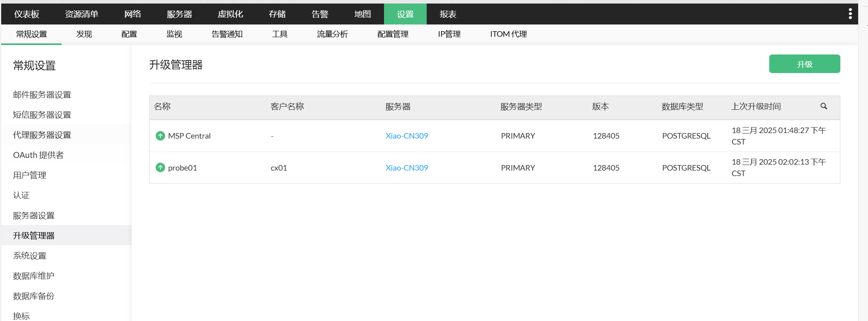Screen dimensions: 868x321
Task: Open the three-dot more options menu
Action: coord(850,14)
